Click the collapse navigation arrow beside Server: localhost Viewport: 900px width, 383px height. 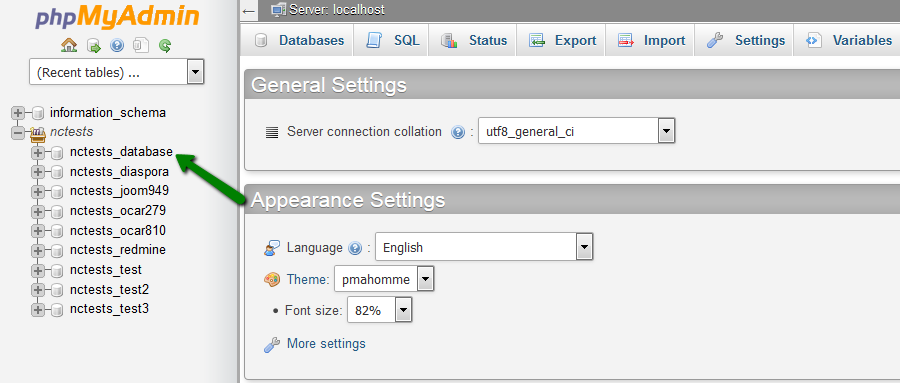[249, 10]
